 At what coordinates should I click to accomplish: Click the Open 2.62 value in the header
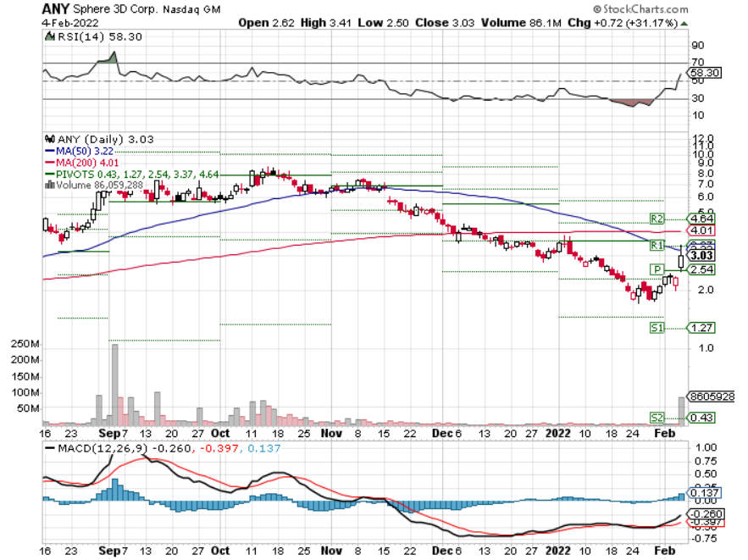[x=266, y=23]
